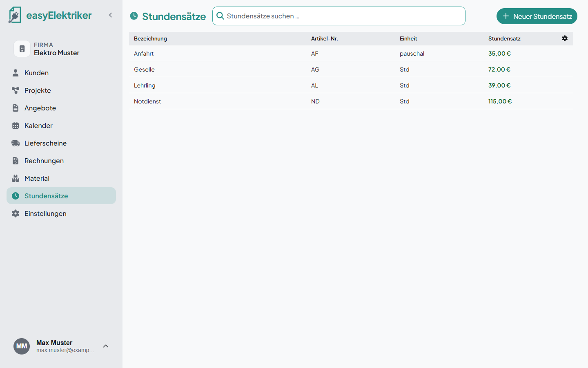Collapse the sidebar with the chevron arrow
The width and height of the screenshot is (588, 368).
tap(110, 15)
